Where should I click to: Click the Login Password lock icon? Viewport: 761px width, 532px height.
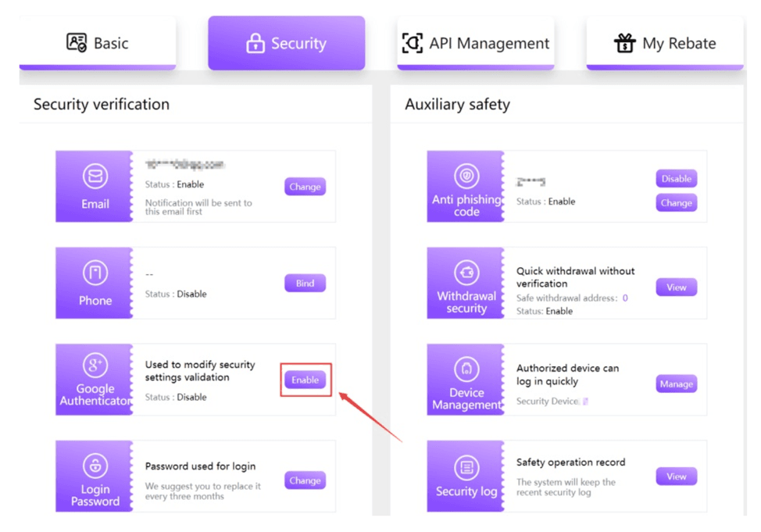tap(95, 466)
